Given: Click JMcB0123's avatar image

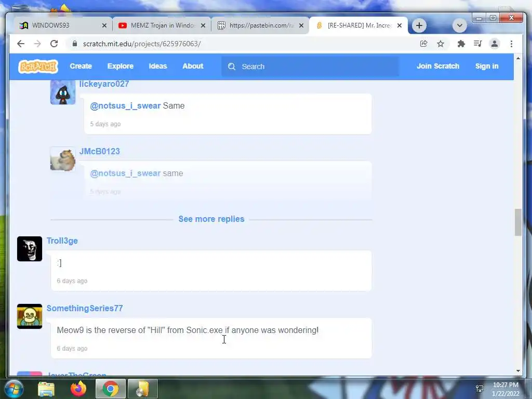Looking at the screenshot, I should tap(63, 159).
